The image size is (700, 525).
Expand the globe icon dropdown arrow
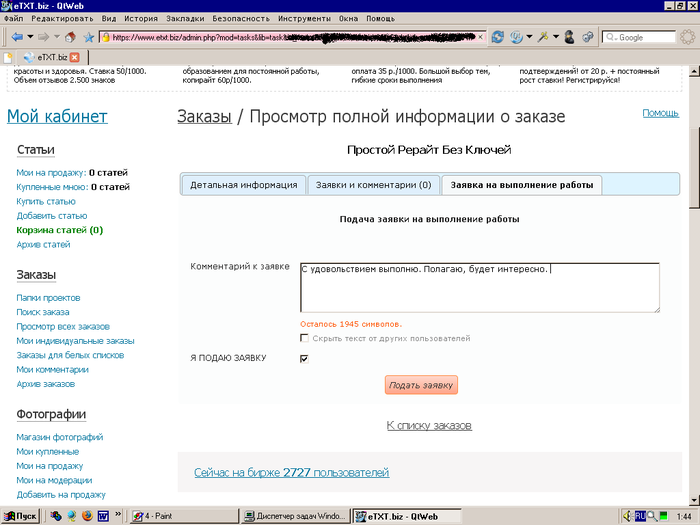530,37
